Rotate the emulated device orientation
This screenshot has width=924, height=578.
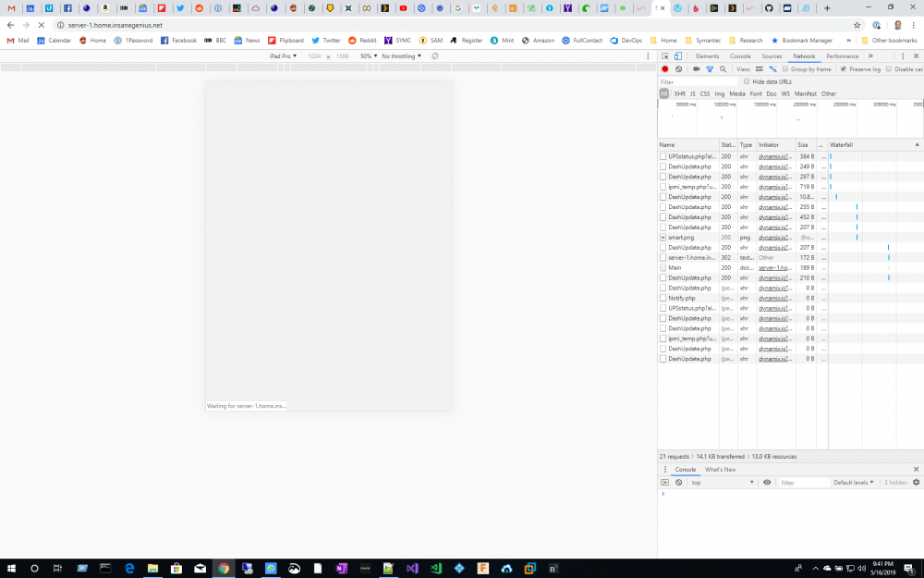[x=435, y=56]
